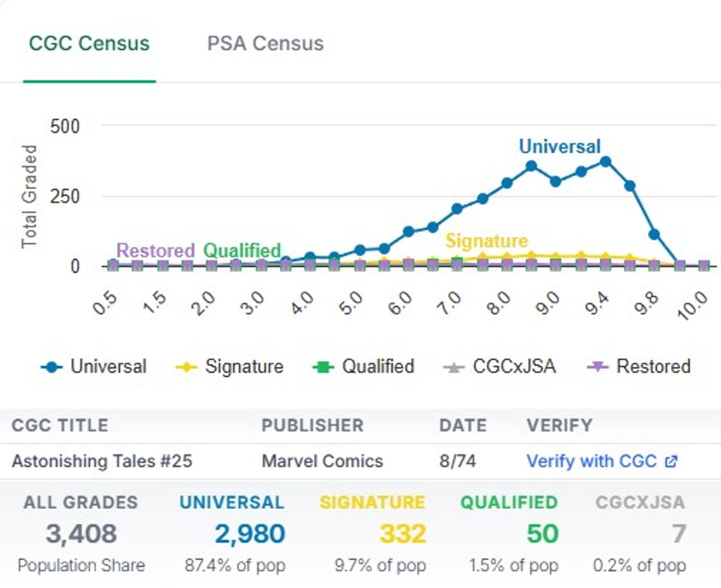721x588 pixels.
Task: Click the Universal population count 2,980
Action: [x=250, y=533]
